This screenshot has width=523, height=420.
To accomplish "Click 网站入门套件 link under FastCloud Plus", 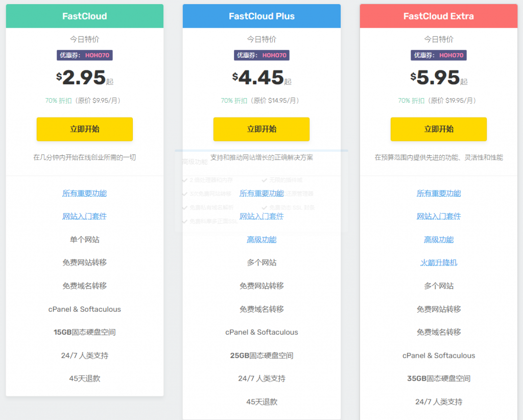I will [261, 216].
